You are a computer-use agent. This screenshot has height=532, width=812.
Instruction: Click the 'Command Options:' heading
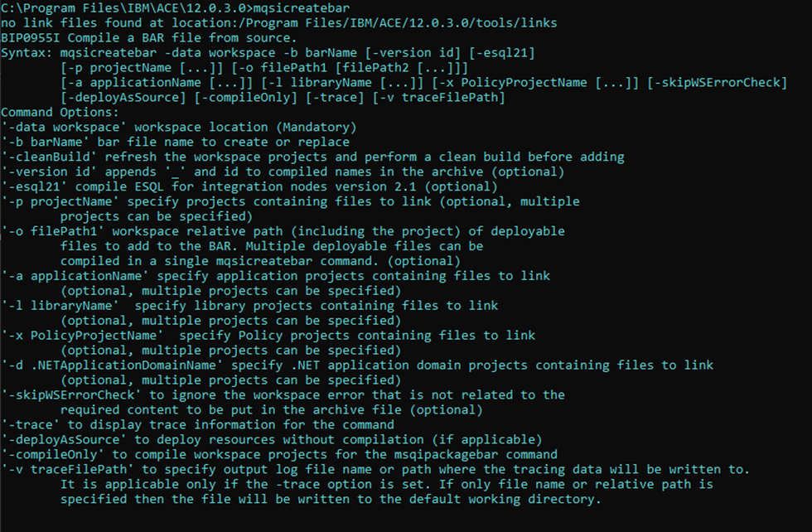[x=60, y=113]
